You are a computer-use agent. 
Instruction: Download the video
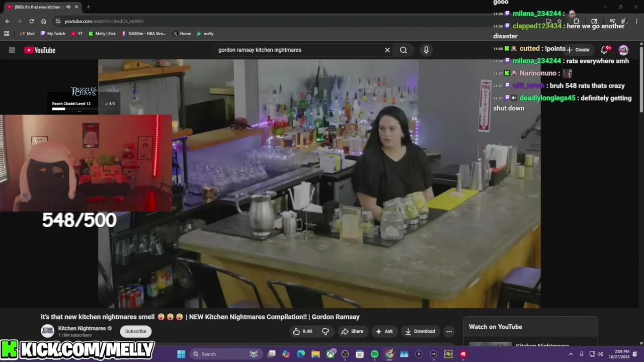[x=420, y=331]
